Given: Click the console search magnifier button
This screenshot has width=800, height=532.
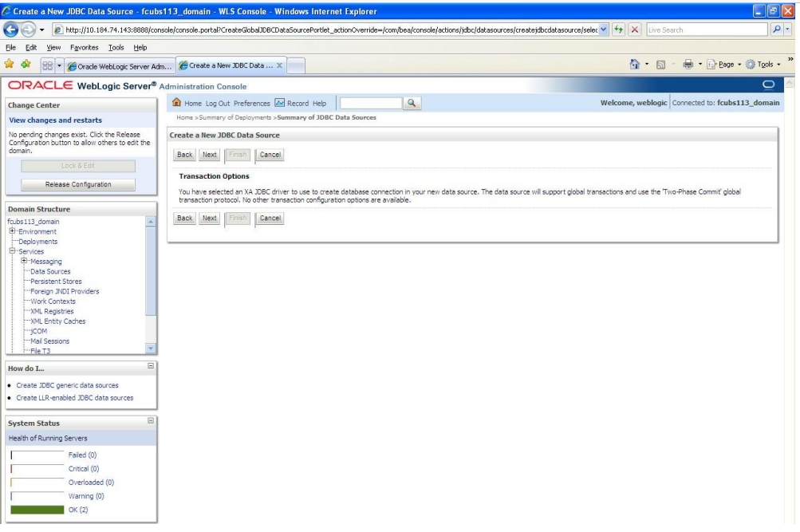Looking at the screenshot, I should coord(412,103).
